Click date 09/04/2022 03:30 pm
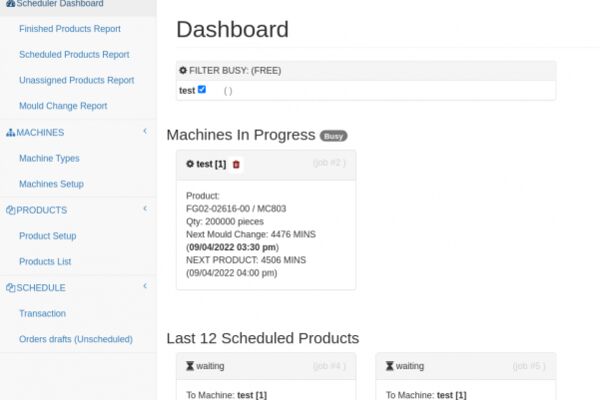Screen dimensions: 600x400 (232, 247)
